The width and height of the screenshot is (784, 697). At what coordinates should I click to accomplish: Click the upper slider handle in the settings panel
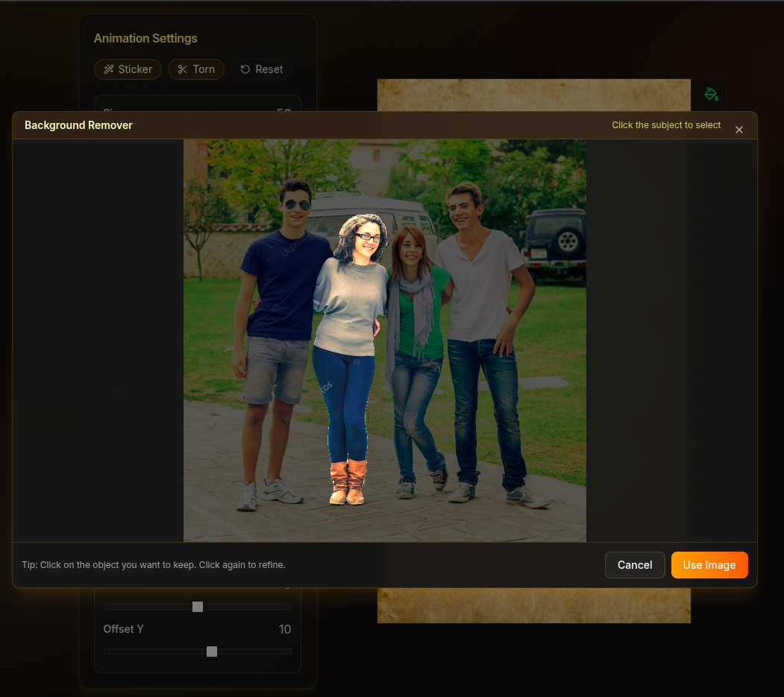click(x=197, y=607)
